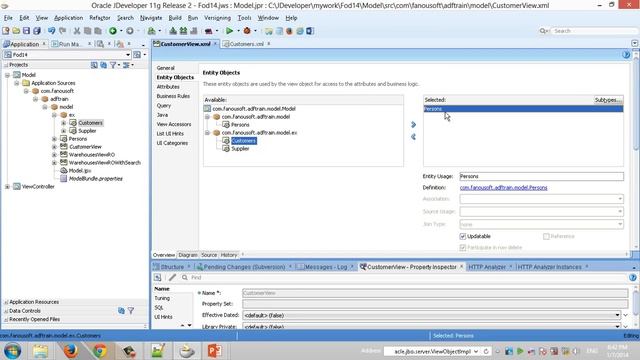This screenshot has height=360, width=640.
Task: Click the Subtypes... button
Action: 608,100
